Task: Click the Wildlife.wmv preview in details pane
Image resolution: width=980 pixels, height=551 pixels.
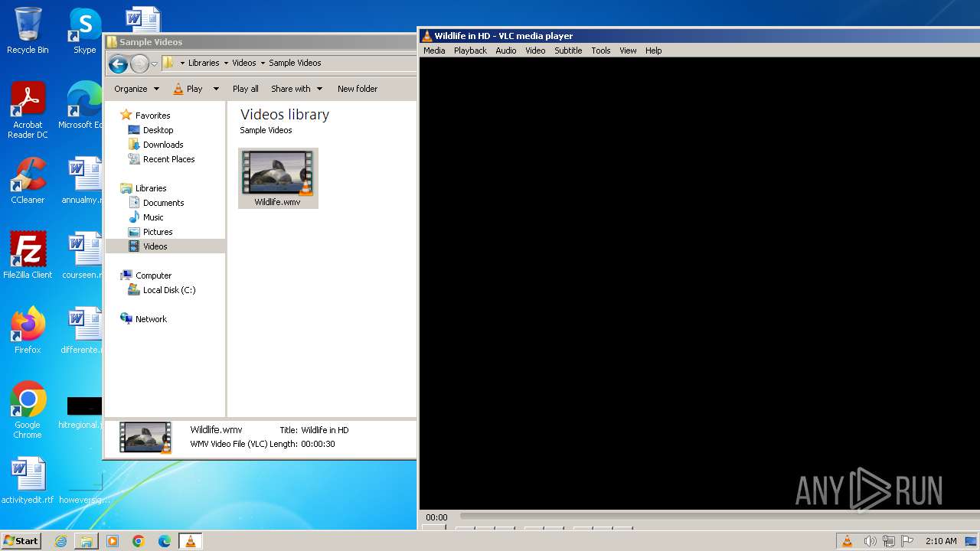Action: pyautogui.click(x=145, y=438)
